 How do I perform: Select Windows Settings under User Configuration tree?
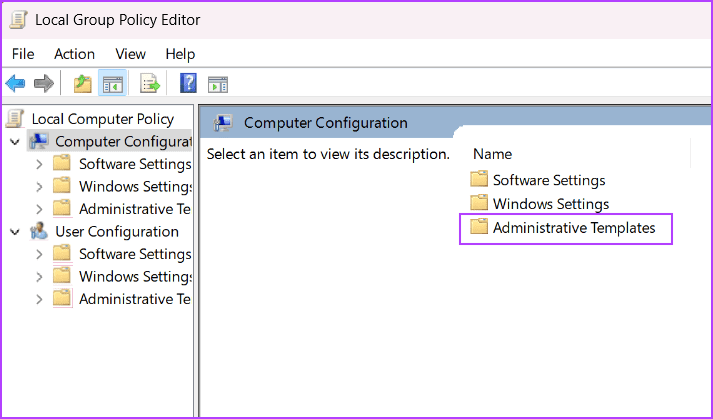pos(135,277)
